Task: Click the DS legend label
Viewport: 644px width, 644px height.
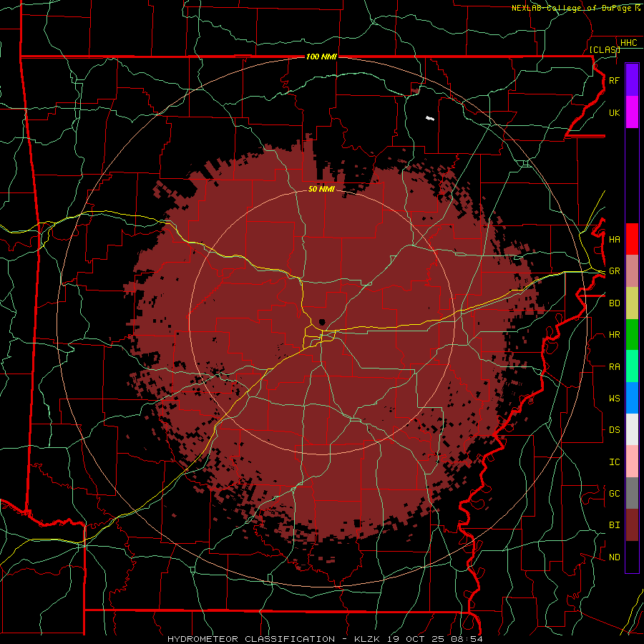Action: (614, 430)
